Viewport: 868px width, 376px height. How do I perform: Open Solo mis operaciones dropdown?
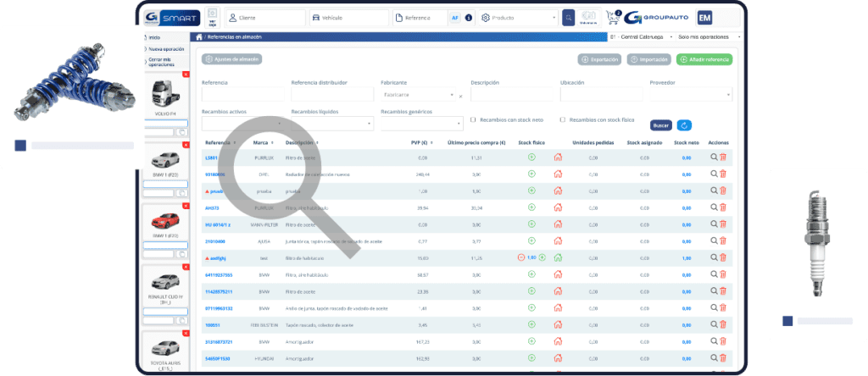pyautogui.click(x=703, y=37)
